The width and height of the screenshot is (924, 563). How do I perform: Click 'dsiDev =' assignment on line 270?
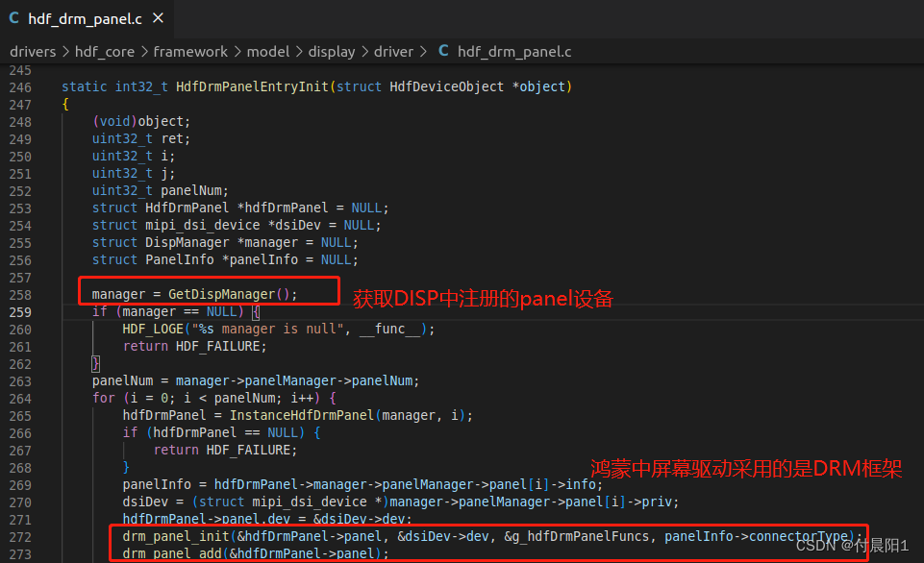(153, 502)
